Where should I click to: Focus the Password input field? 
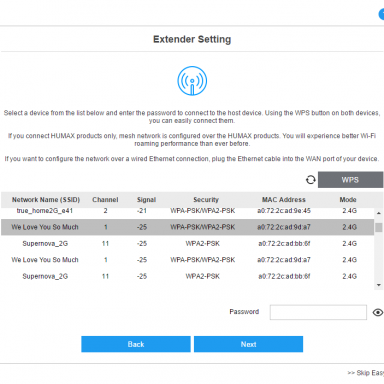click(x=318, y=312)
